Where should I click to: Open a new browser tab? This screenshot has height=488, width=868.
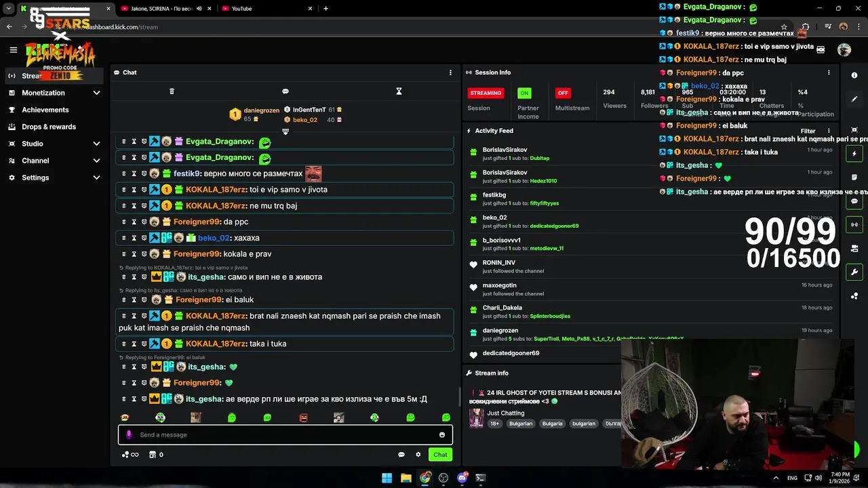[x=326, y=9]
